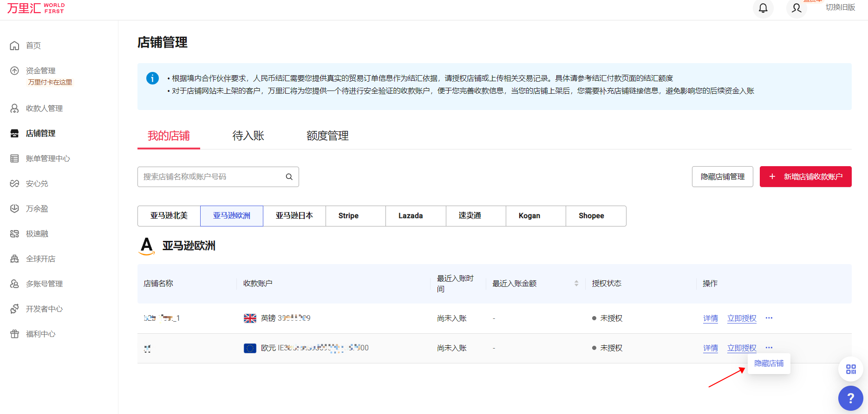Click 立即授权 for the 英镑 account
The image size is (868, 414).
[742, 318]
